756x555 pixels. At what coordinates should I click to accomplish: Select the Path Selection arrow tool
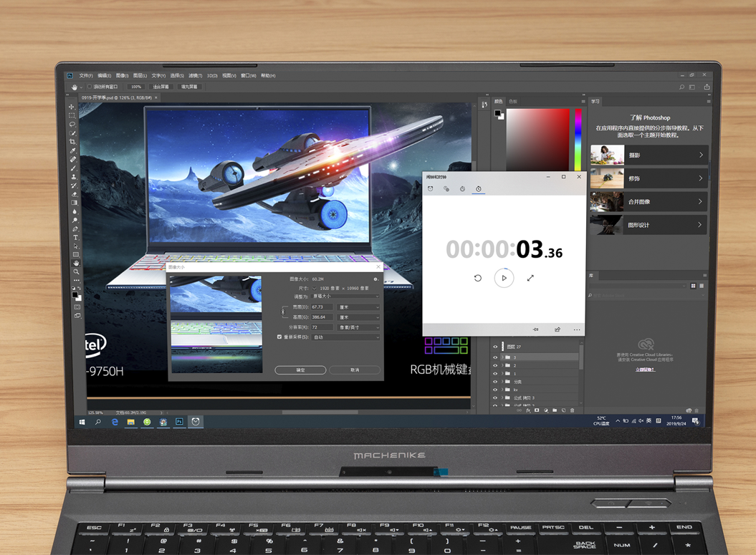[76, 246]
